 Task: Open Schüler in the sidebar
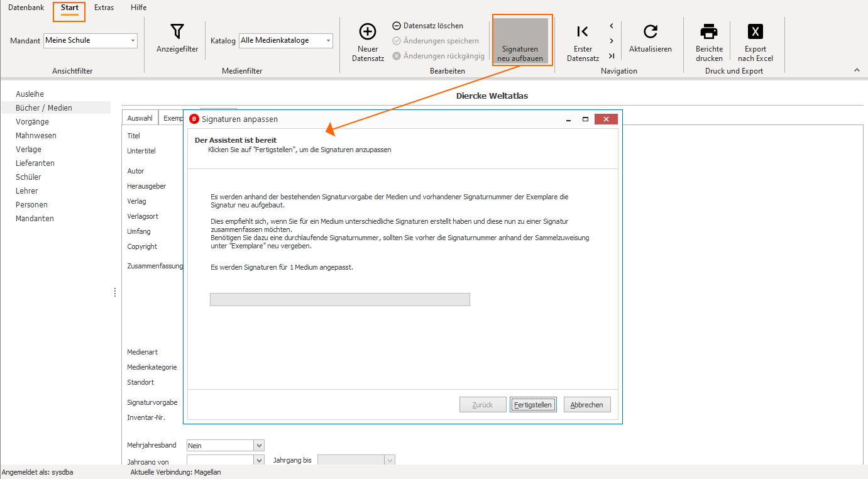pyautogui.click(x=28, y=177)
